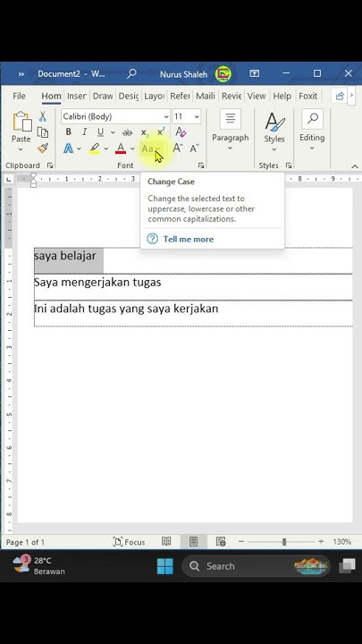Image resolution: width=362 pixels, height=644 pixels.
Task: Open Ribbon Display Options icon
Action: coord(255,73)
